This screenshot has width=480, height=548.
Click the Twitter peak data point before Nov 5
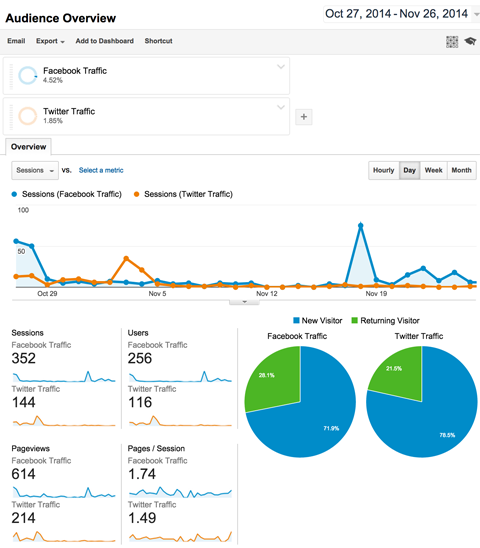coord(126,259)
